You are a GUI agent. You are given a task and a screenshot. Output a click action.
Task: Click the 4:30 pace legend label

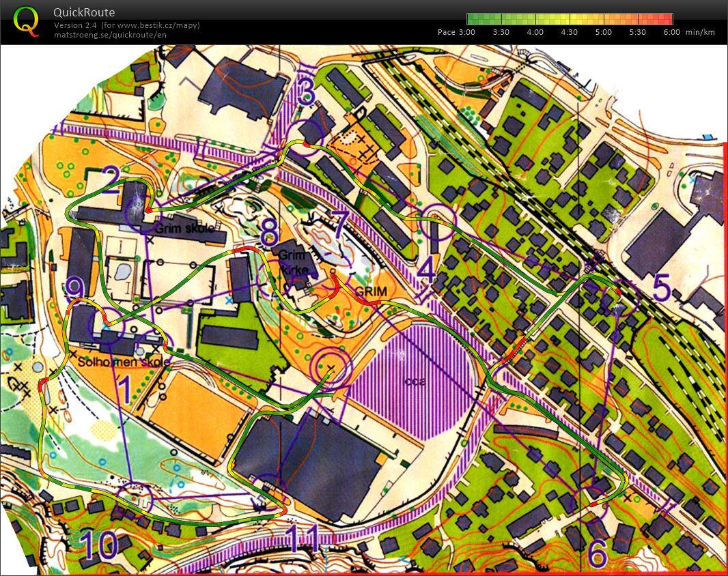[x=569, y=32]
